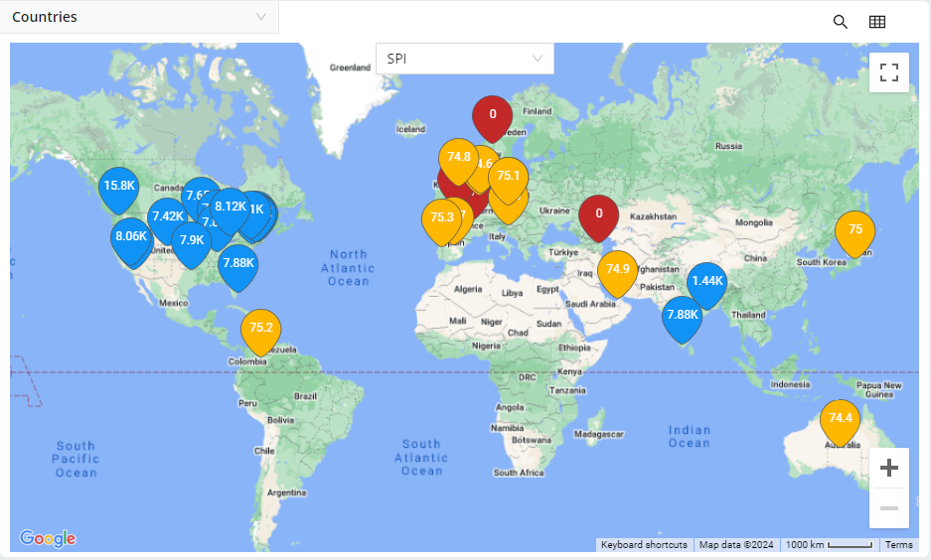Expand the SPI metric dropdown
Image resolution: width=931 pixels, height=560 pixels.
(x=465, y=59)
